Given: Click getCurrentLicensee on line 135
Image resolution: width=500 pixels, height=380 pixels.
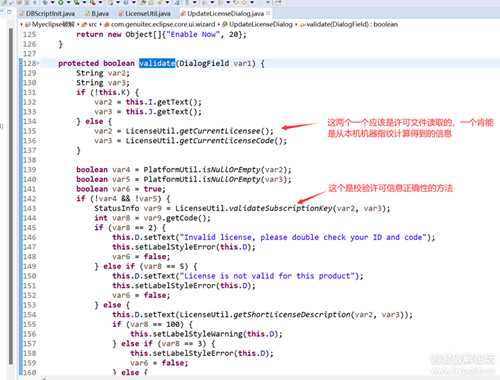Looking at the screenshot, I should pyautogui.click(x=224, y=131).
